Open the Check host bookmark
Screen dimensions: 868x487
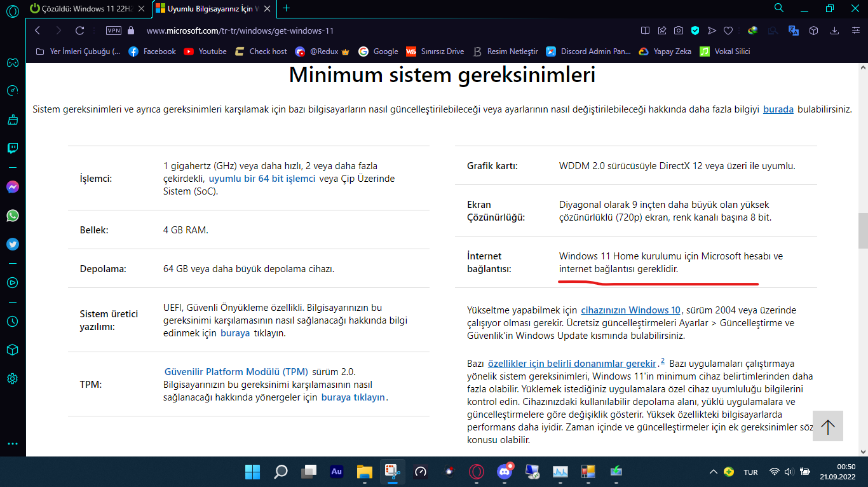tap(261, 51)
